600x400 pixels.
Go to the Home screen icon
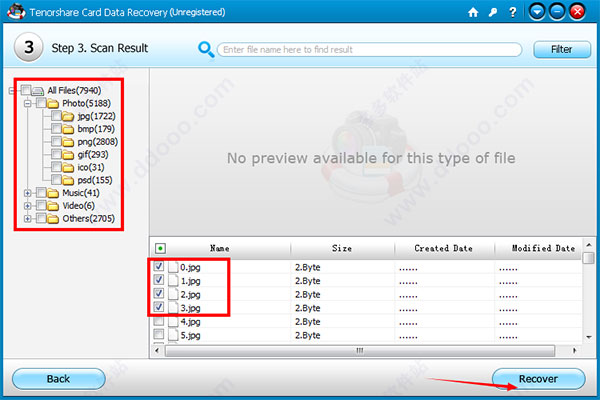pos(473,13)
